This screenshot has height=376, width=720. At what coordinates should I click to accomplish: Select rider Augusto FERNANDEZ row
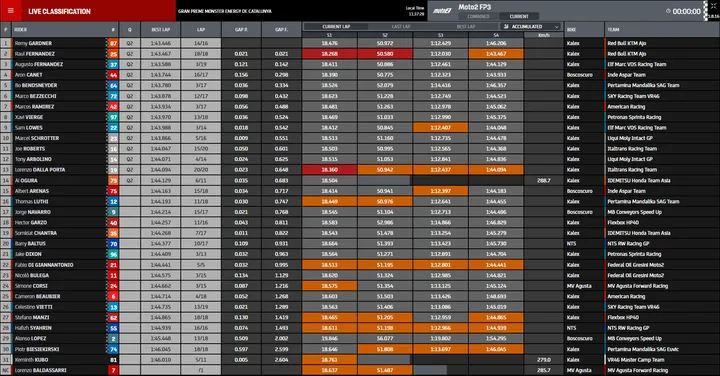coord(360,64)
